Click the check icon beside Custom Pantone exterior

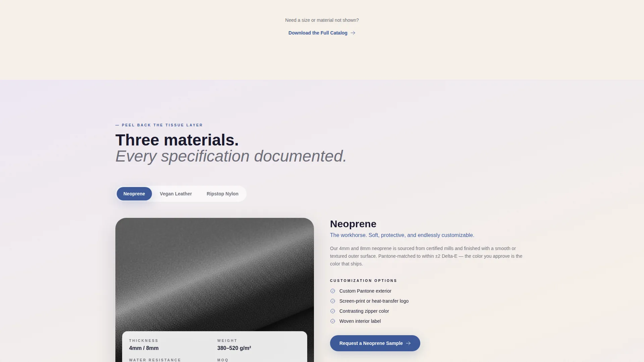(x=333, y=291)
